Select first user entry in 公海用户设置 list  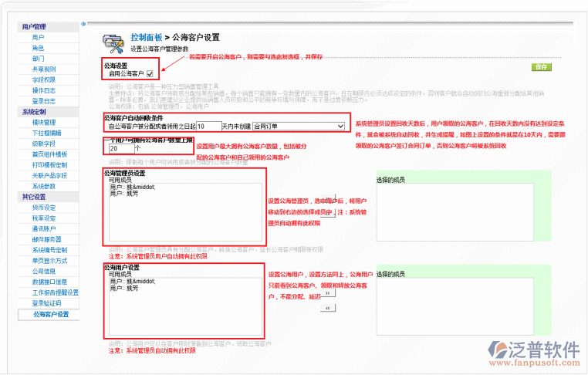tap(133, 281)
